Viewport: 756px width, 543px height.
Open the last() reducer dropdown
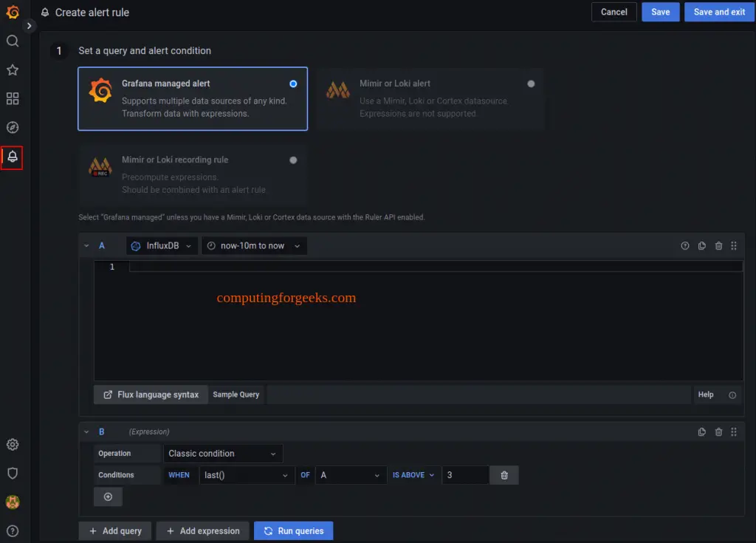247,476
